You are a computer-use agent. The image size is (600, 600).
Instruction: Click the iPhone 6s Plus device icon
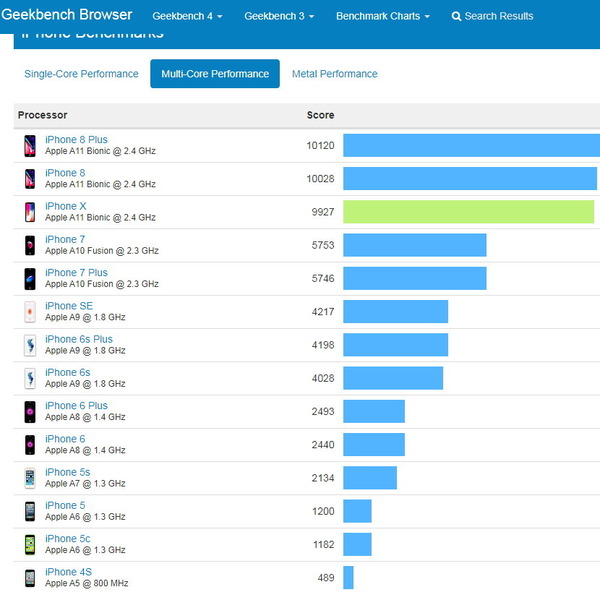30,345
